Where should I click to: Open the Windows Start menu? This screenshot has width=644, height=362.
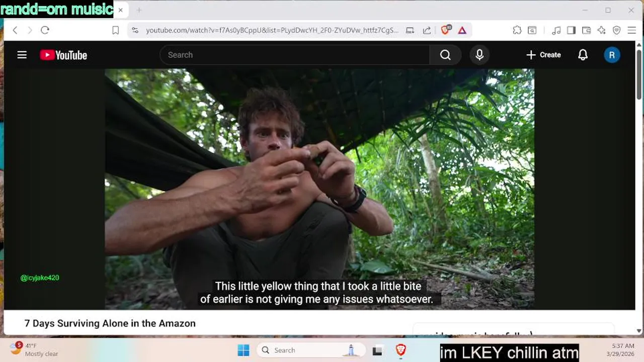coord(244,350)
